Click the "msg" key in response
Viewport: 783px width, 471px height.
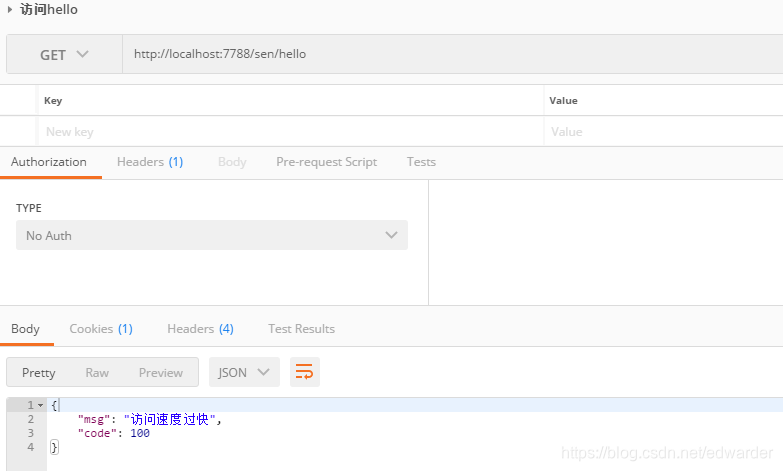(x=93, y=419)
